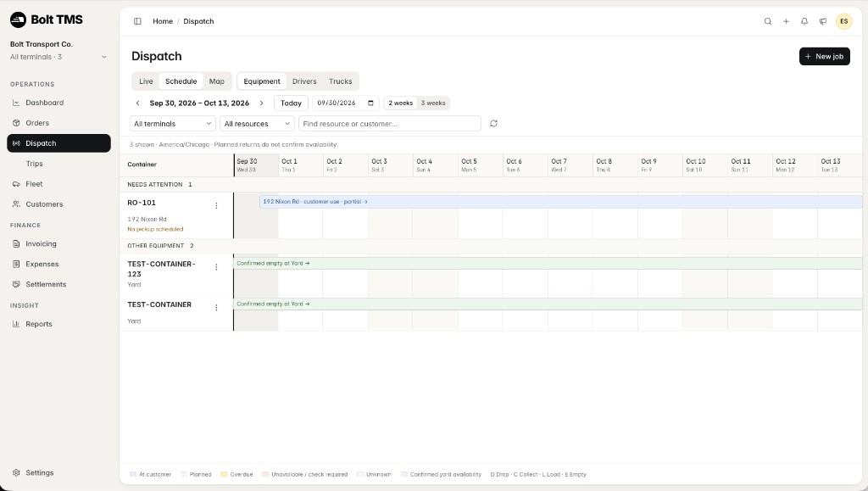This screenshot has width=868, height=491.
Task: Switch to Live view
Action: (146, 81)
